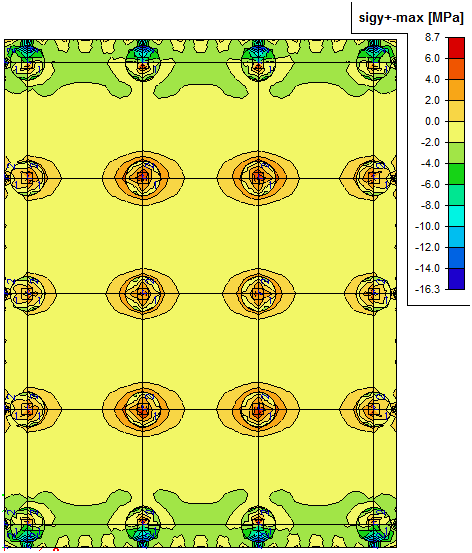Image resolution: width=472 pixels, height=553 pixels.
Task: Select the top-right corner grid intersection node
Action: pos(374,63)
